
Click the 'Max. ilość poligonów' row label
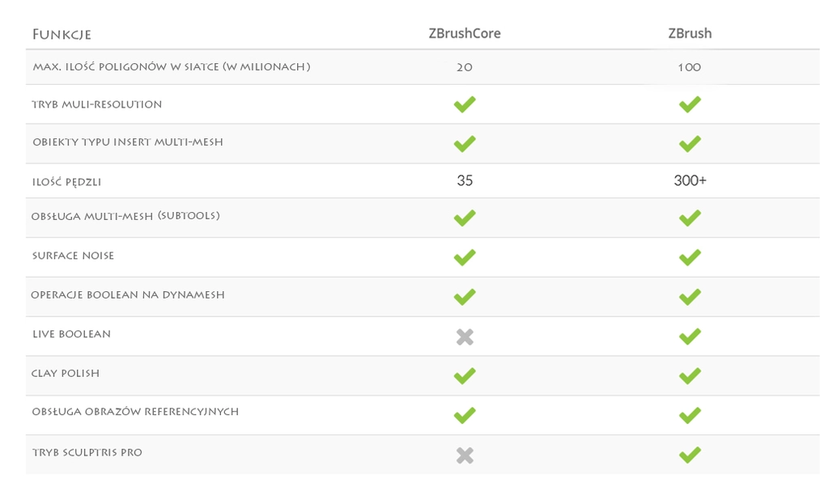[x=171, y=67]
